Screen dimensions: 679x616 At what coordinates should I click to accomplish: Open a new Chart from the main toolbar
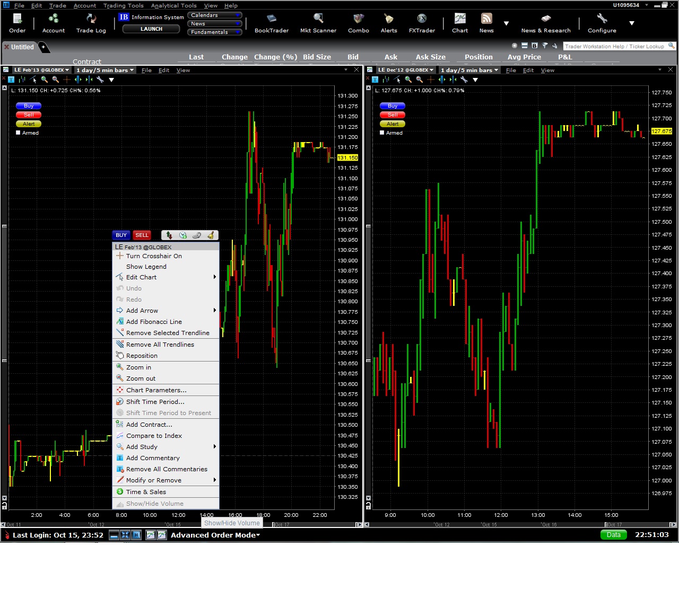(x=460, y=23)
